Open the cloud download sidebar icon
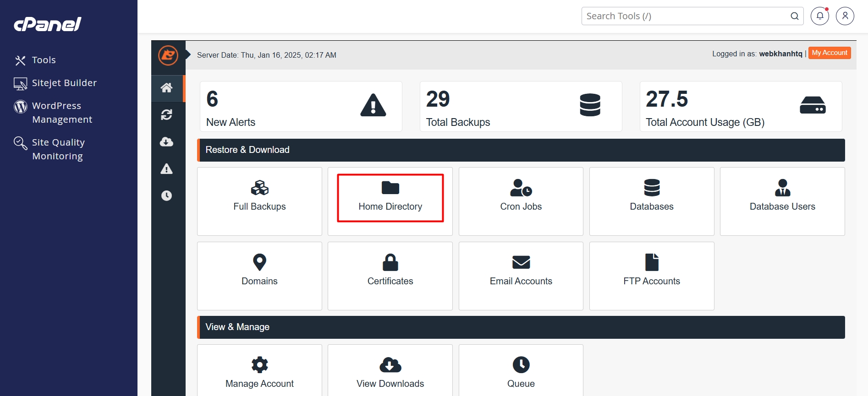Image resolution: width=868 pixels, height=396 pixels. click(x=167, y=142)
